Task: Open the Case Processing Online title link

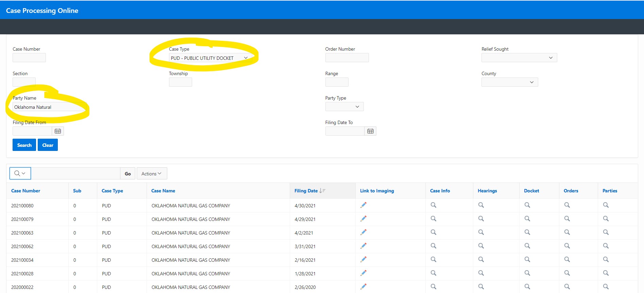Action: click(x=42, y=11)
